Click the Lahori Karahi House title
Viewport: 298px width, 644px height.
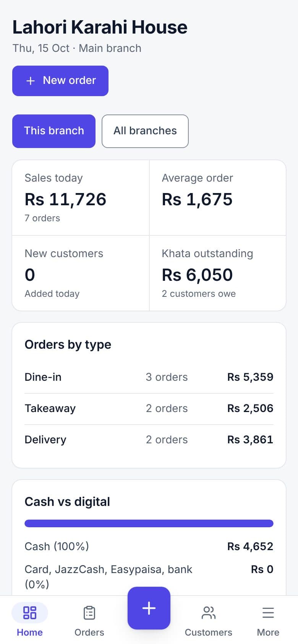click(100, 27)
